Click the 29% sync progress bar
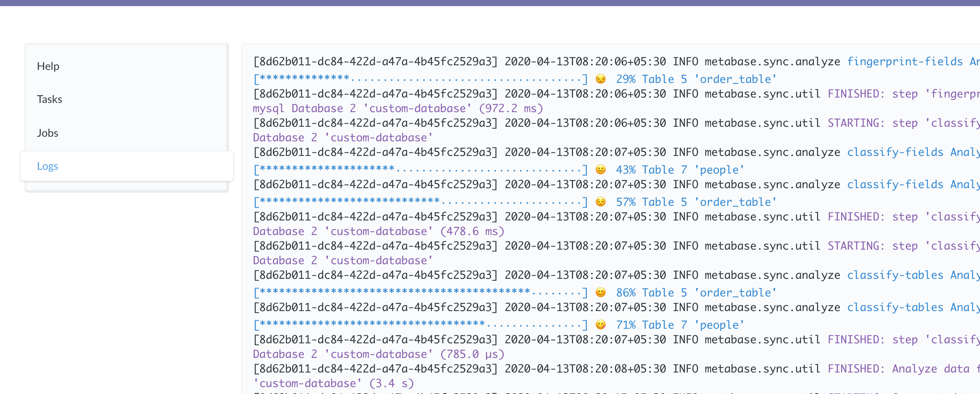 pyautogui.click(x=420, y=79)
